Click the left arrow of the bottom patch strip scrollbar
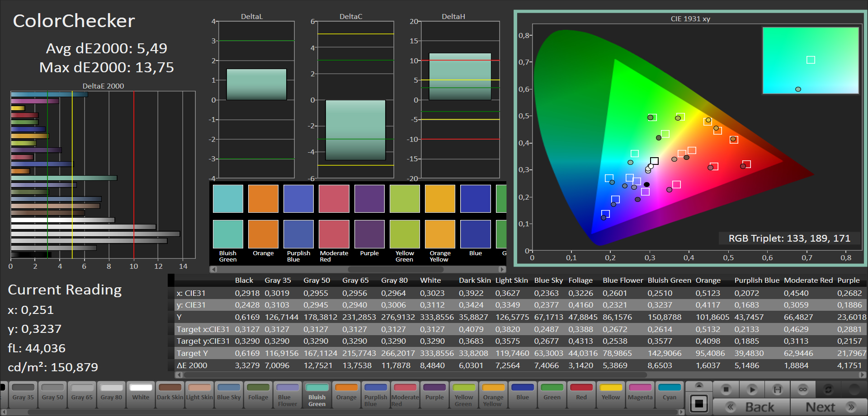Image resolution: width=868 pixels, height=416 pixels. click(x=3, y=412)
